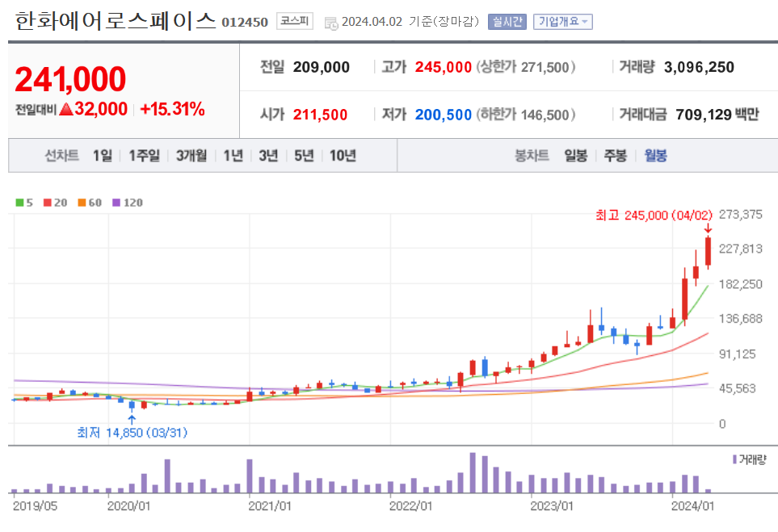Click the 227,813 price axis label
778x532 pixels.
[x=741, y=249]
